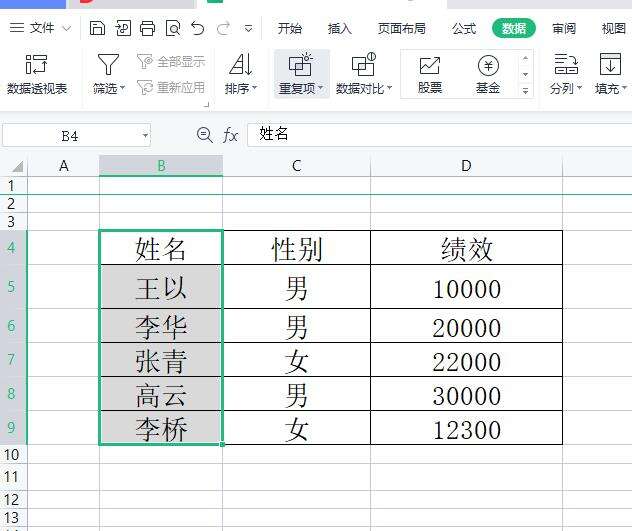Click cell with value 22000

[466, 360]
